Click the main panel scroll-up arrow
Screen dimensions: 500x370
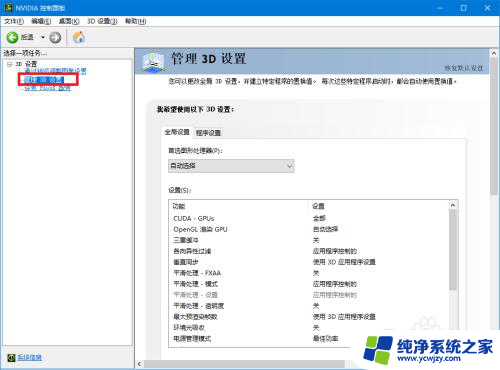click(494, 53)
